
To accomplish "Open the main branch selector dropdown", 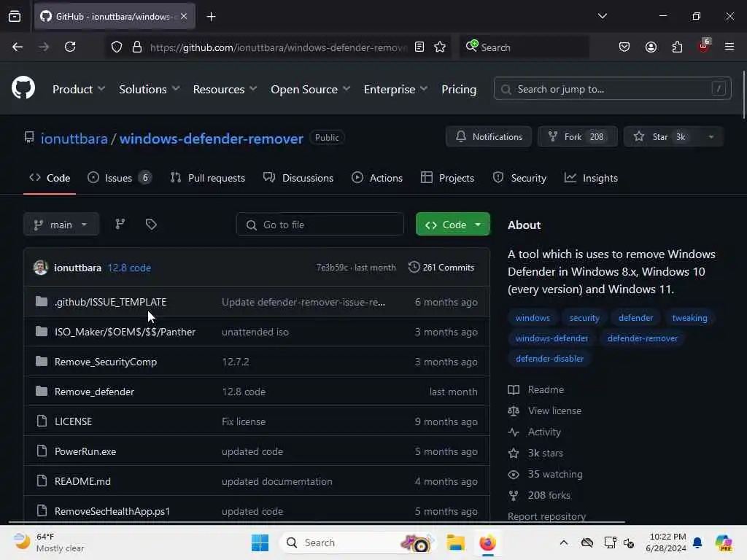I will [61, 224].
